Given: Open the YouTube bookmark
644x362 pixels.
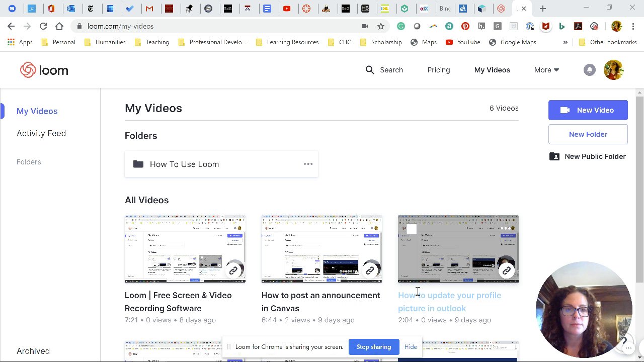Looking at the screenshot, I should (463, 42).
